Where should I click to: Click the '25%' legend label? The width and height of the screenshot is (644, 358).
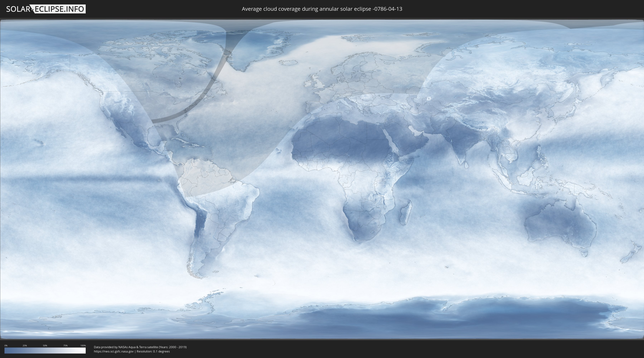tap(25, 345)
